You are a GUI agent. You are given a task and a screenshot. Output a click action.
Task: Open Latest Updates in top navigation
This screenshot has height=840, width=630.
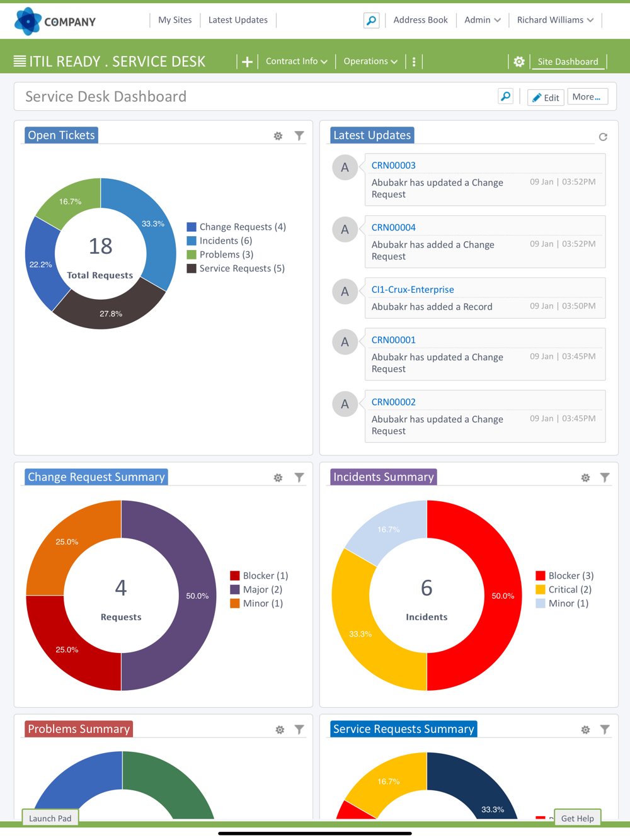238,20
